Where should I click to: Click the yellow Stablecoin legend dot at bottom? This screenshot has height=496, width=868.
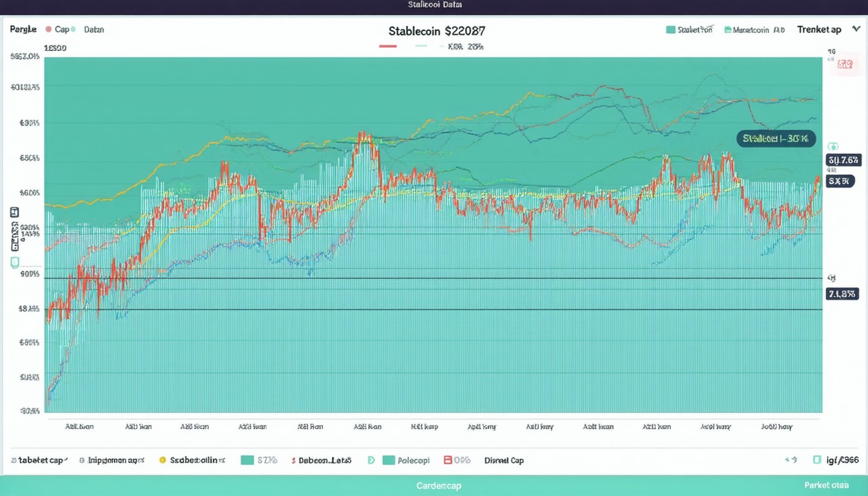tap(163, 460)
